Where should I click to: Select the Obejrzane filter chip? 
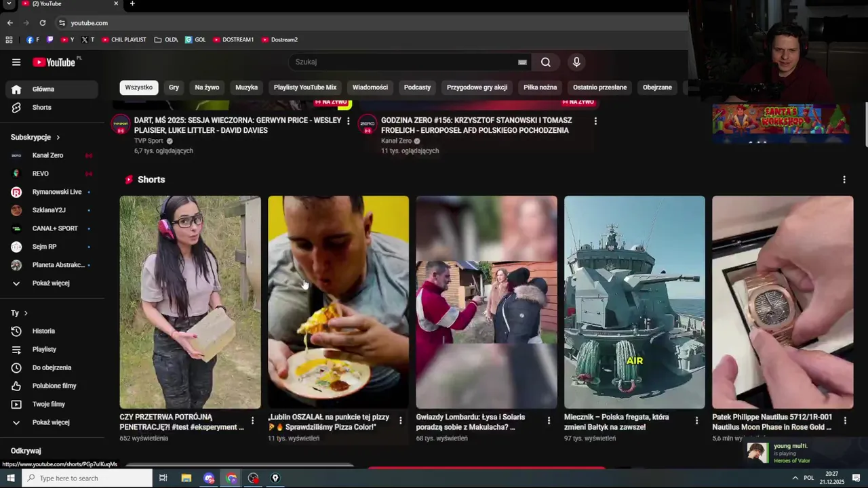point(657,87)
